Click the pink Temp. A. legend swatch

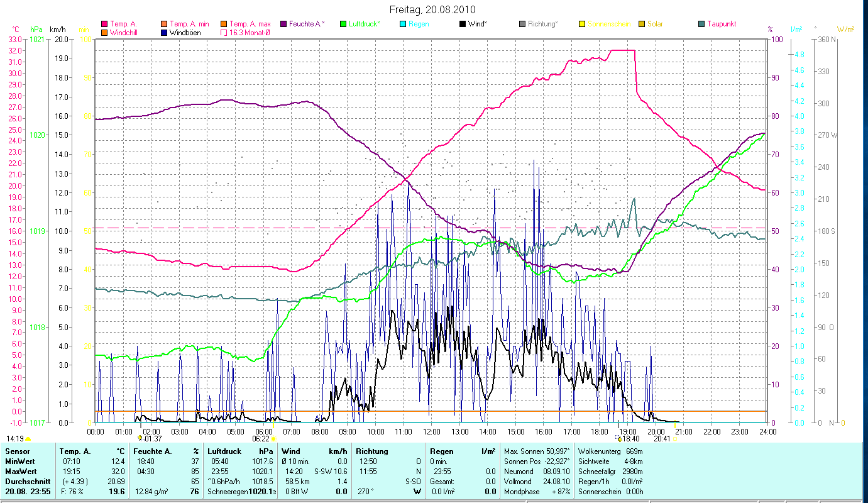click(104, 24)
